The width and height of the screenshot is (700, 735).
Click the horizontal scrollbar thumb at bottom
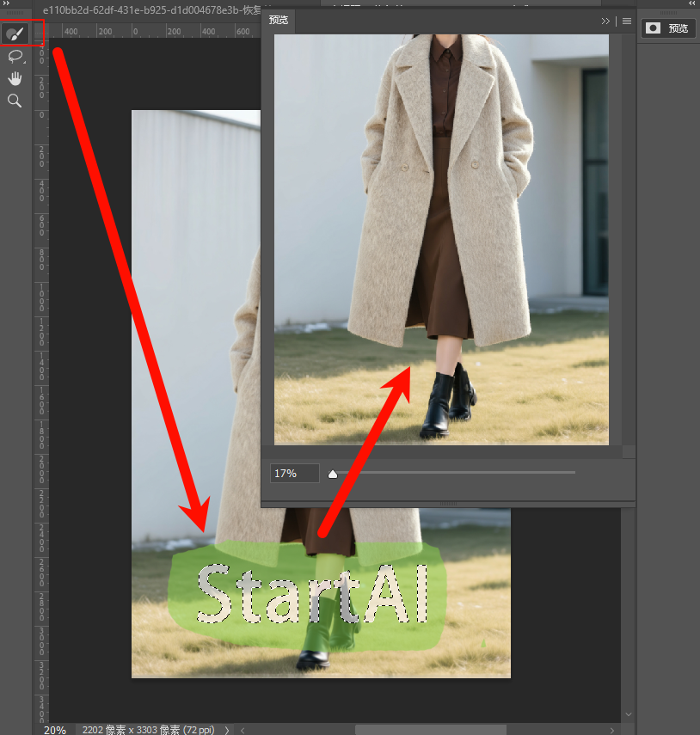click(x=430, y=730)
